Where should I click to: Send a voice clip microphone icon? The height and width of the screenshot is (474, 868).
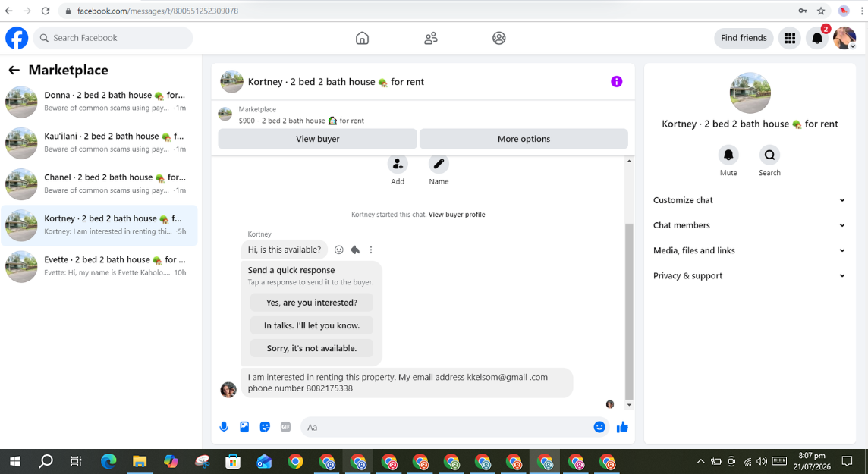point(224,427)
